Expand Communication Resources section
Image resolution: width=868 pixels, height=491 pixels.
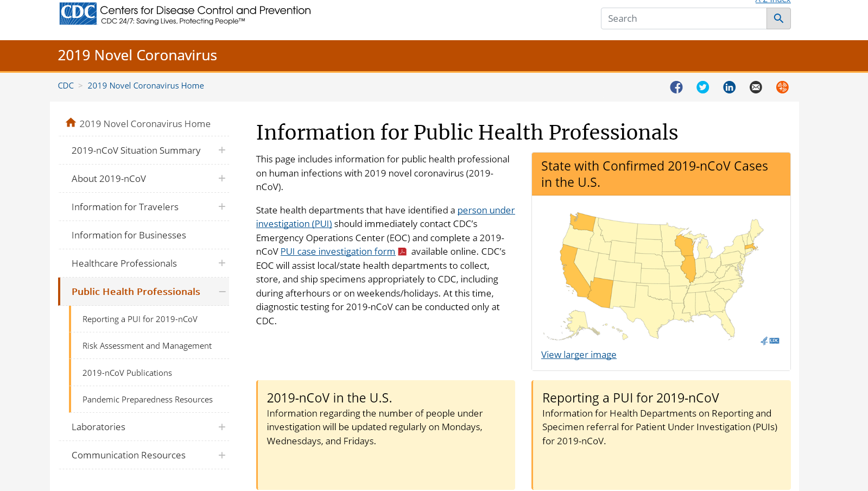coord(222,455)
